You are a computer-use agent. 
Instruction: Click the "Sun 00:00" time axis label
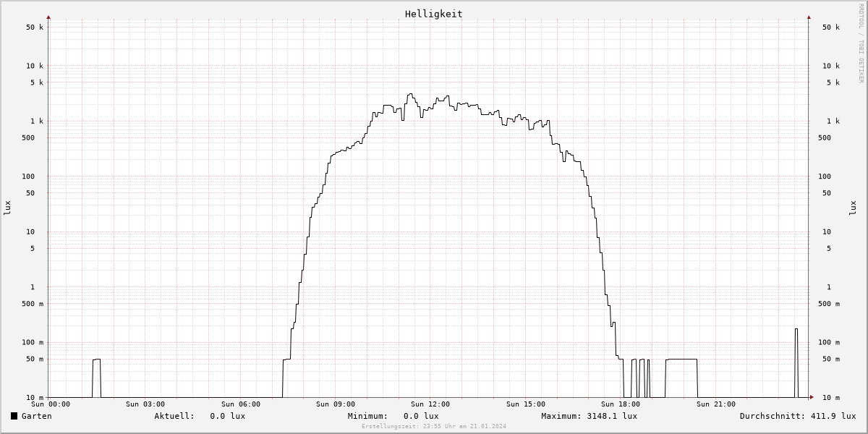click(51, 404)
